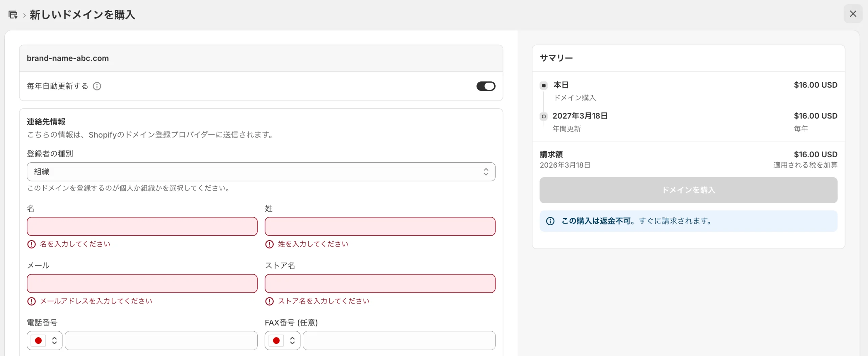The height and width of the screenshot is (356, 868).
Task: Focus the メール email input
Action: pyautogui.click(x=142, y=284)
